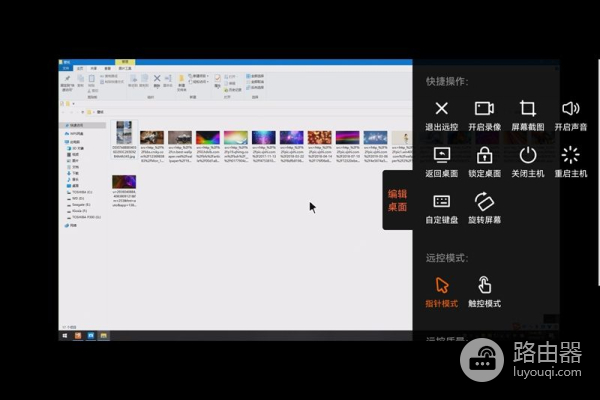Click the 退出远控 exit remote control icon
Image resolution: width=600 pixels, height=400 pixels.
click(x=441, y=109)
